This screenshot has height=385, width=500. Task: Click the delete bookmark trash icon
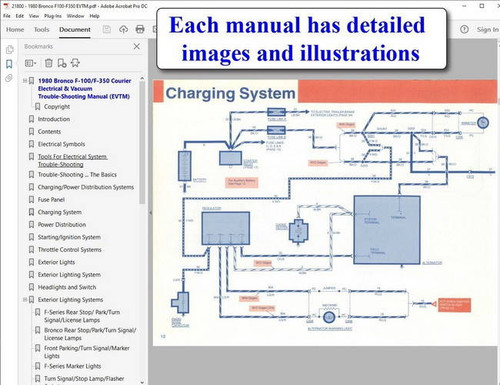point(49,63)
